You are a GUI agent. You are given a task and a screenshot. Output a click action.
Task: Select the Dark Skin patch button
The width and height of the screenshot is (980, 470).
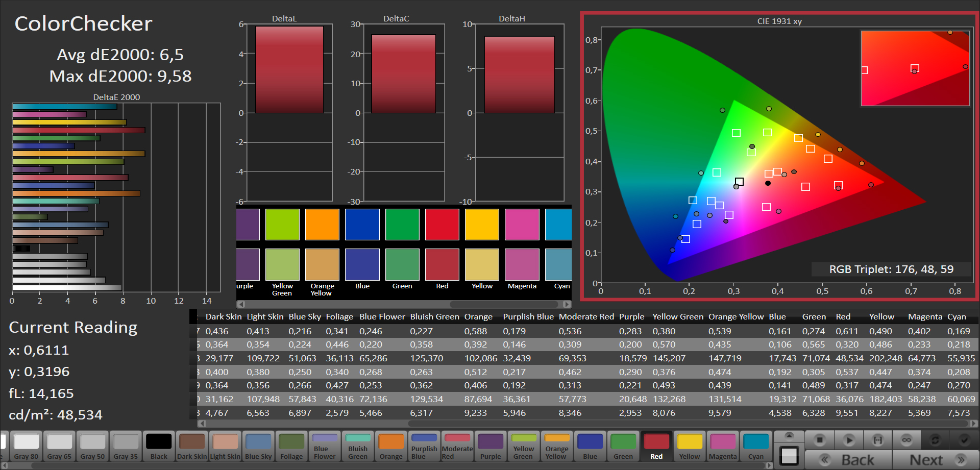pos(192,447)
